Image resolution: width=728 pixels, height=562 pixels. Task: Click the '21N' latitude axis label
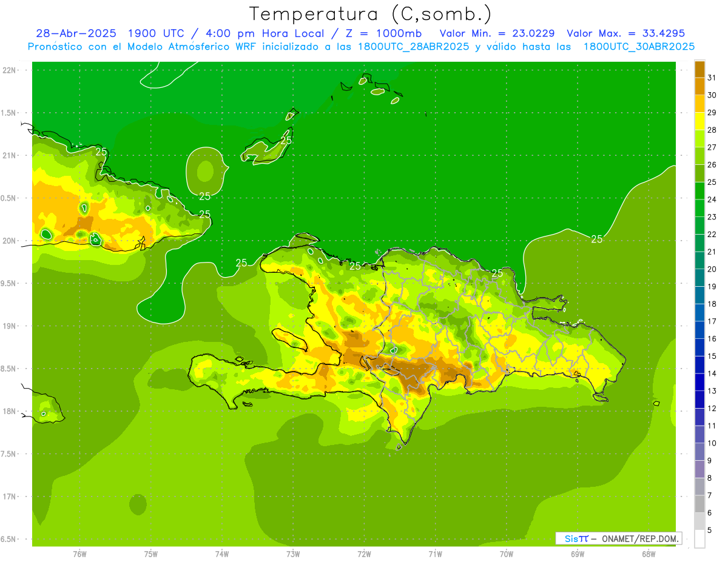pyautogui.click(x=9, y=156)
